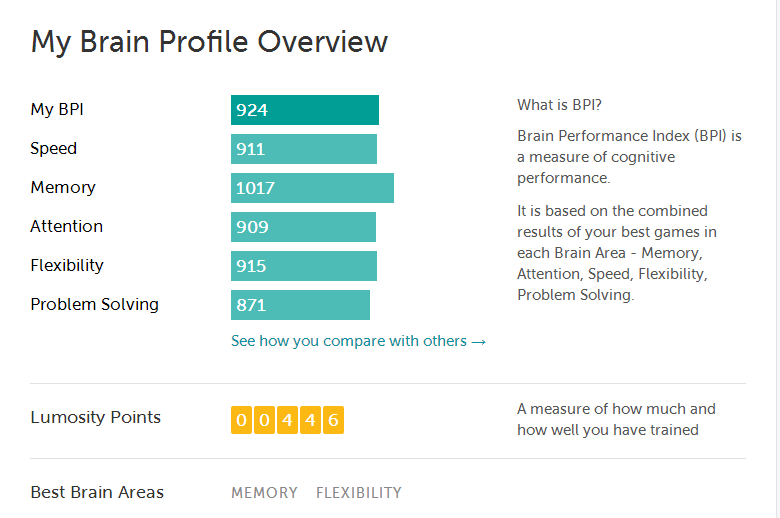Click the 'What is BPI?' heading

[x=559, y=105]
